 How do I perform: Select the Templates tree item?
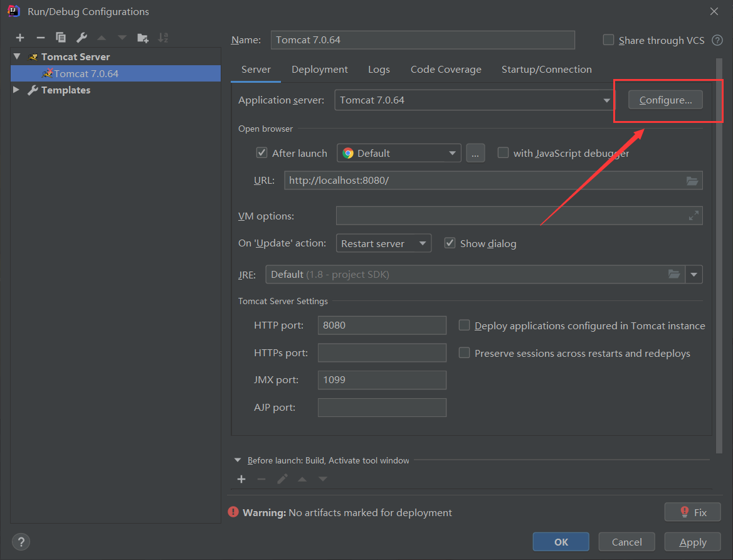click(65, 90)
